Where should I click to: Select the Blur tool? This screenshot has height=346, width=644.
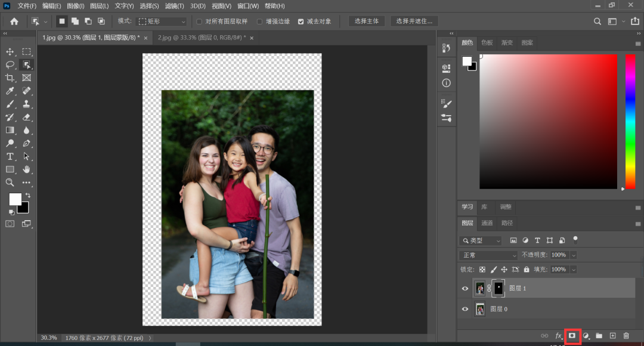[x=27, y=130]
